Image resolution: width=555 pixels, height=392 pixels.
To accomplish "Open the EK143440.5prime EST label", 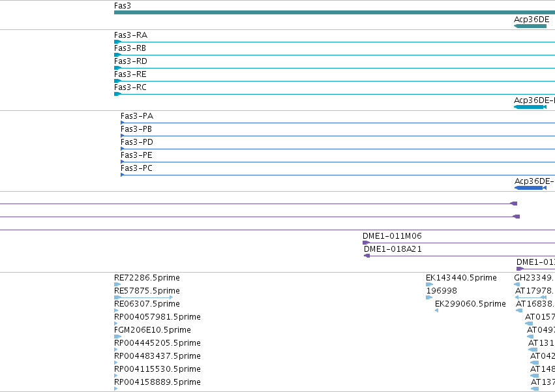I will pos(461,278).
